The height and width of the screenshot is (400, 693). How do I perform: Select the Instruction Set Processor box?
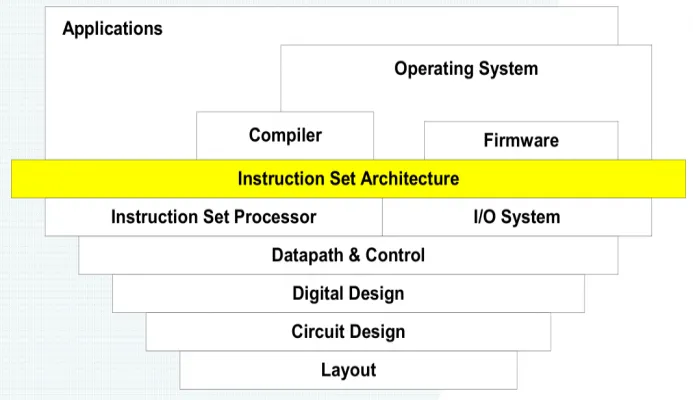tap(213, 217)
